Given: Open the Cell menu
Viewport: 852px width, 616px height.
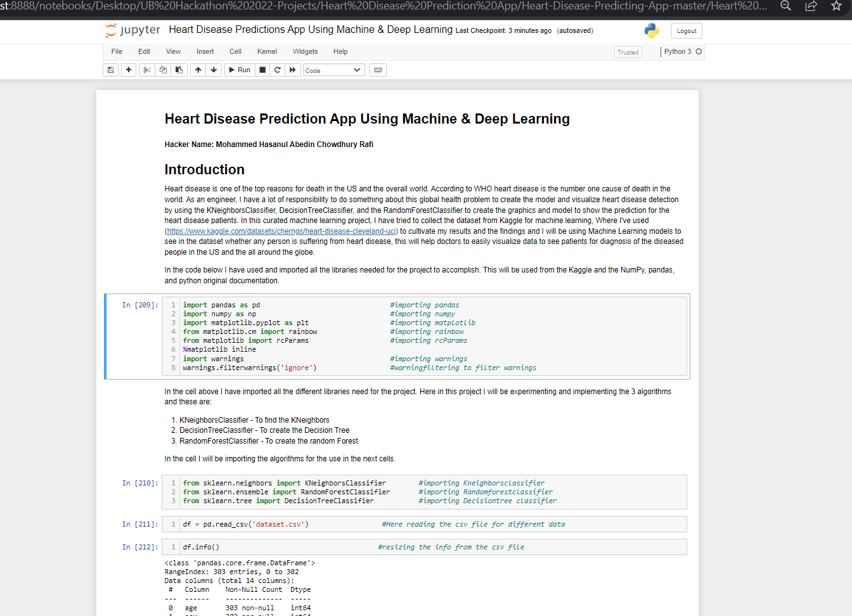Looking at the screenshot, I should pyautogui.click(x=235, y=51).
